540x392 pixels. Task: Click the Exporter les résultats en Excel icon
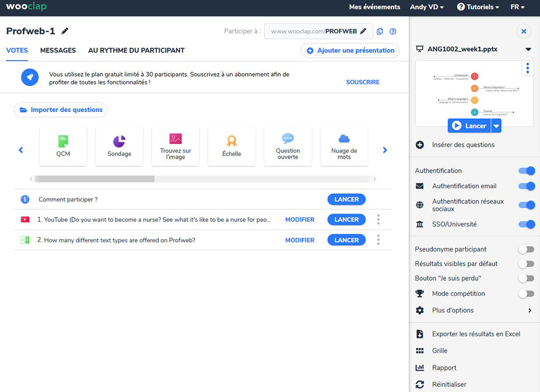420,334
